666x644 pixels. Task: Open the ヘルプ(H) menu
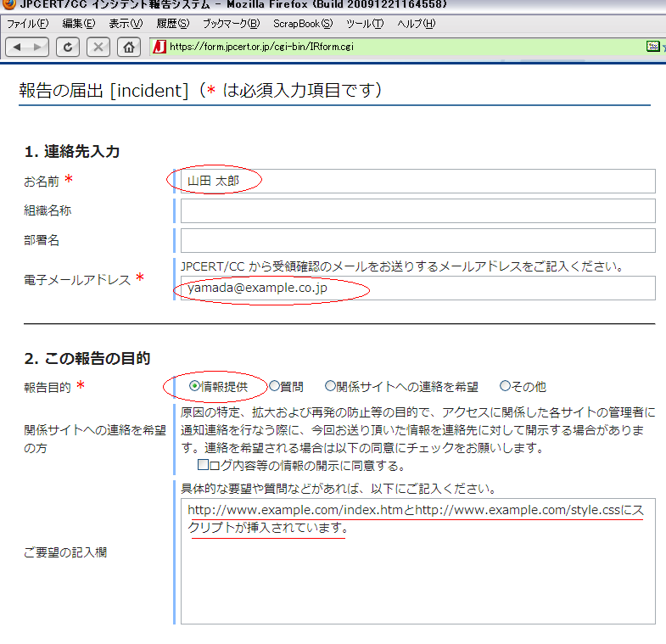[x=417, y=24]
